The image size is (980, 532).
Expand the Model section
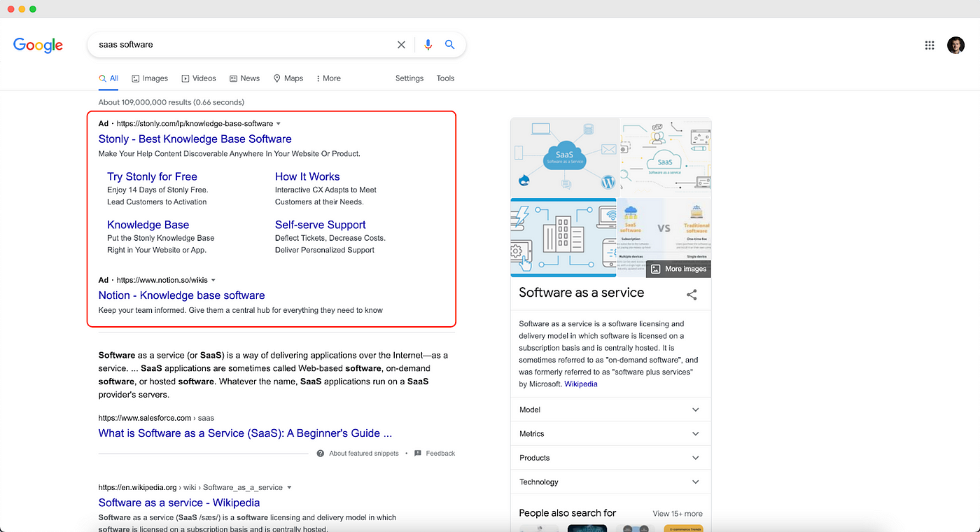point(611,409)
